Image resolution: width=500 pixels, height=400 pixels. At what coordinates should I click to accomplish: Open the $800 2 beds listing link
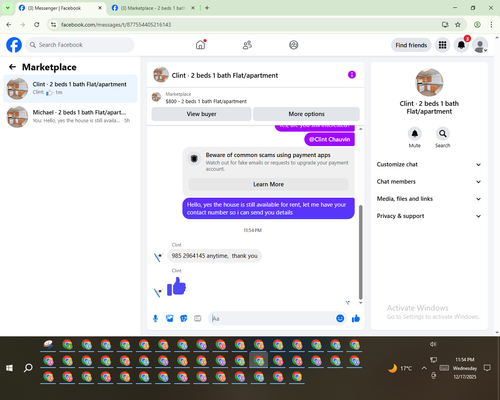point(206,101)
